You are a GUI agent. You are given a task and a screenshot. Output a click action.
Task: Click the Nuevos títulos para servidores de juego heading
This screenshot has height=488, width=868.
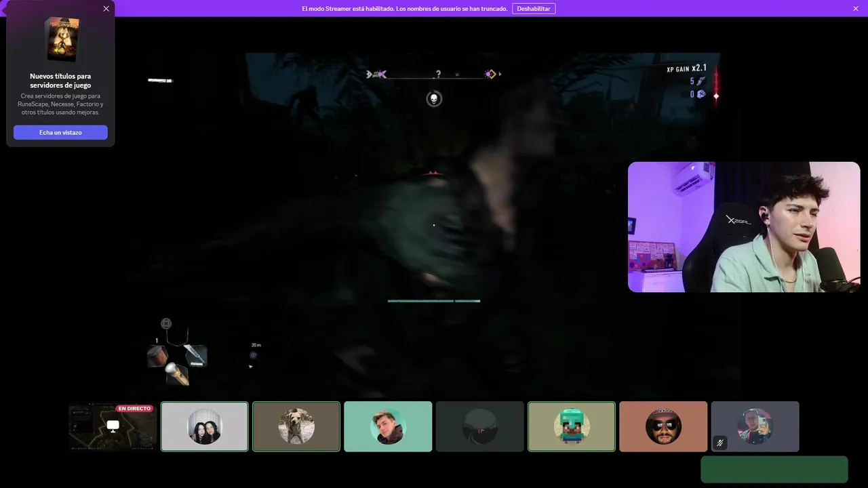pos(60,81)
